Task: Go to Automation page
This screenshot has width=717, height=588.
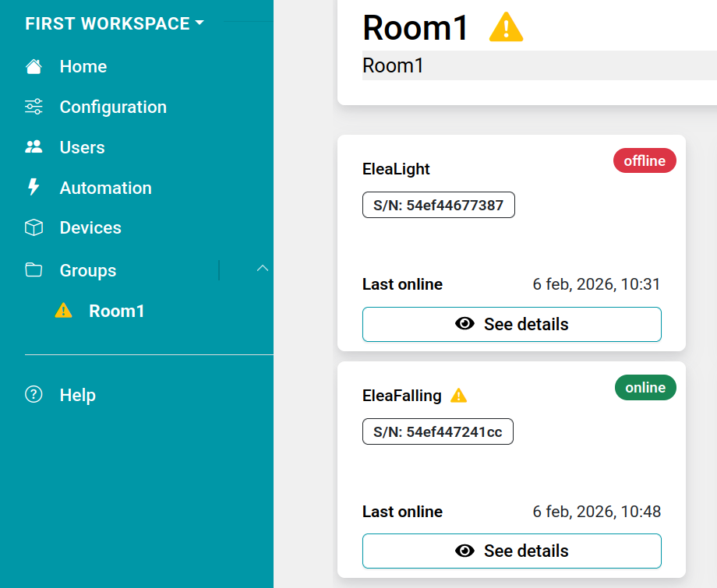Action: 105,188
